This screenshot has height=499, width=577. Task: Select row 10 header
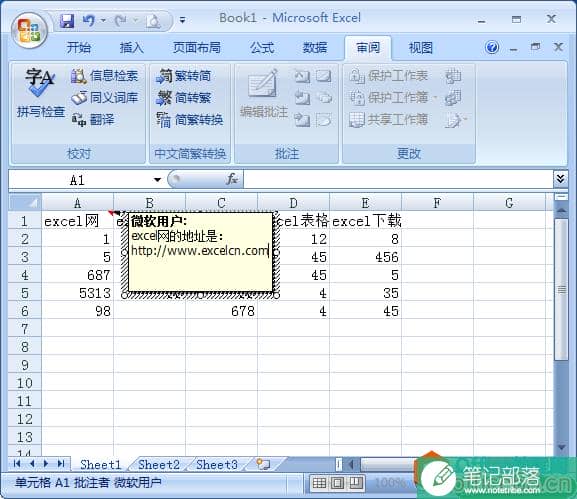pos(25,383)
